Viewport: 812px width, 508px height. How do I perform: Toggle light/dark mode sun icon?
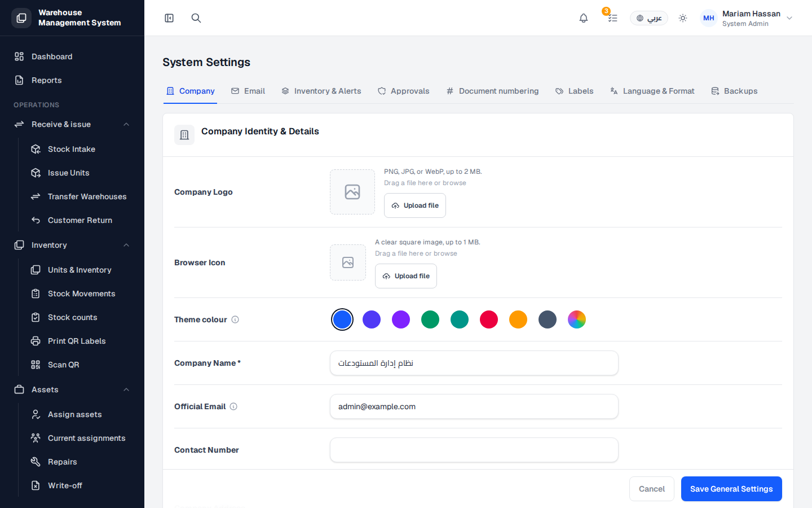(x=683, y=18)
